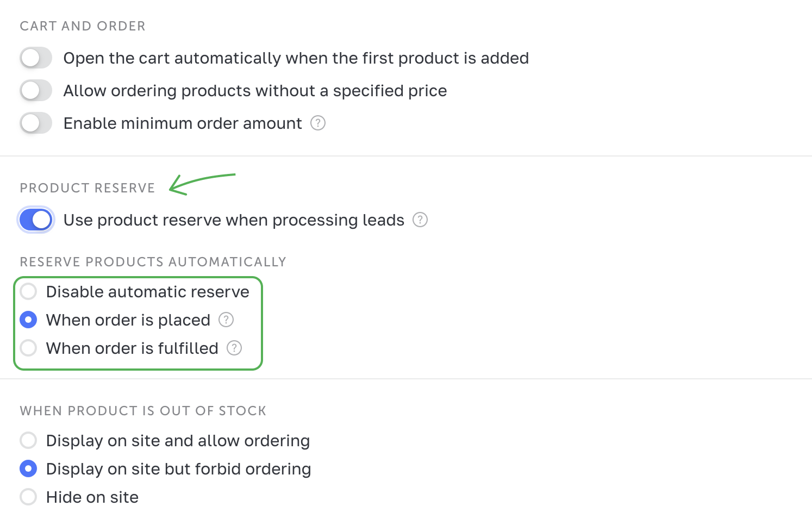Click help icon beside product reserve leads
This screenshot has height=525, width=812.
pyautogui.click(x=420, y=220)
